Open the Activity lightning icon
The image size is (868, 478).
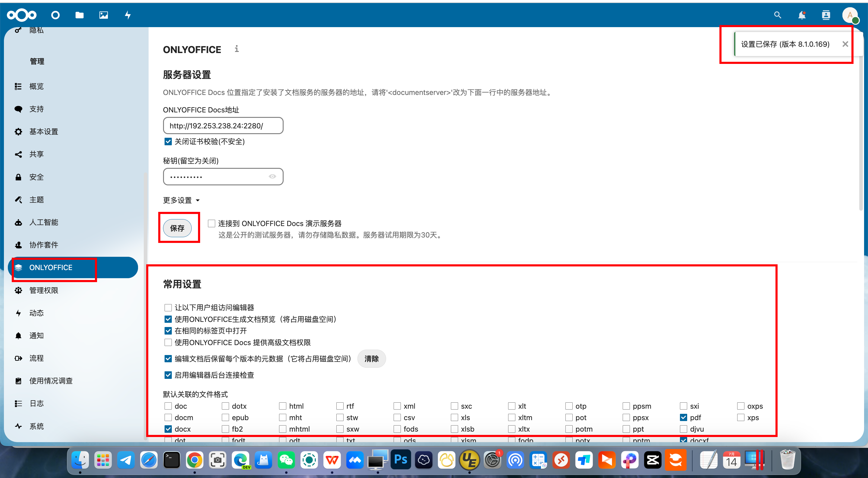(x=128, y=15)
